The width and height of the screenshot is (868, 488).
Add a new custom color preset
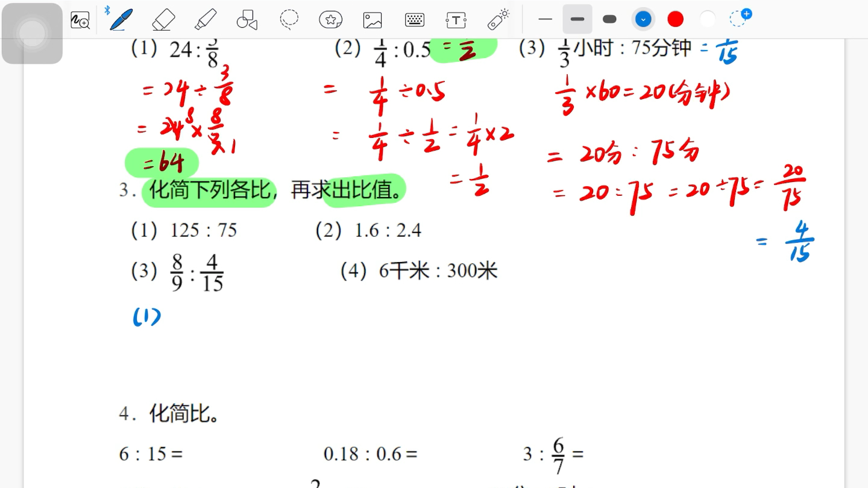[x=740, y=18]
